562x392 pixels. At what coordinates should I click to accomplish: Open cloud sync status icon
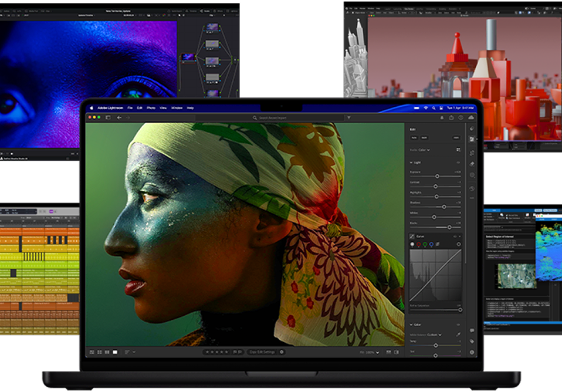pos(472,117)
